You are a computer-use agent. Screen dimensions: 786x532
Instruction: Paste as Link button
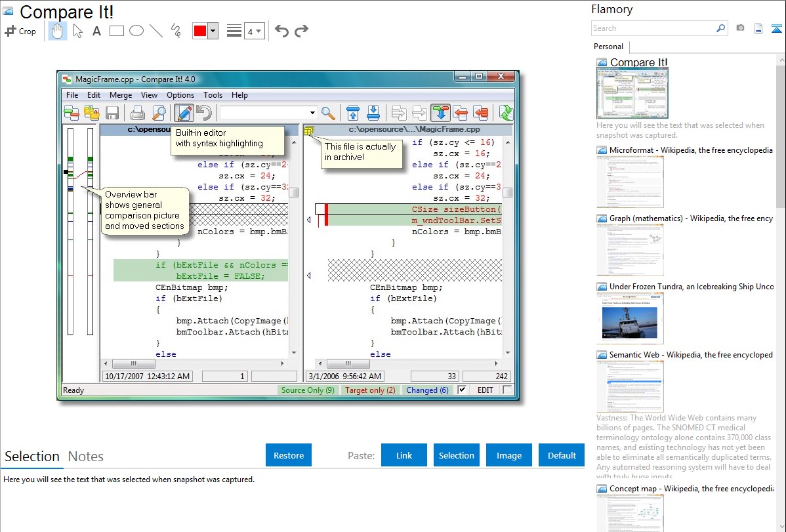tap(404, 455)
